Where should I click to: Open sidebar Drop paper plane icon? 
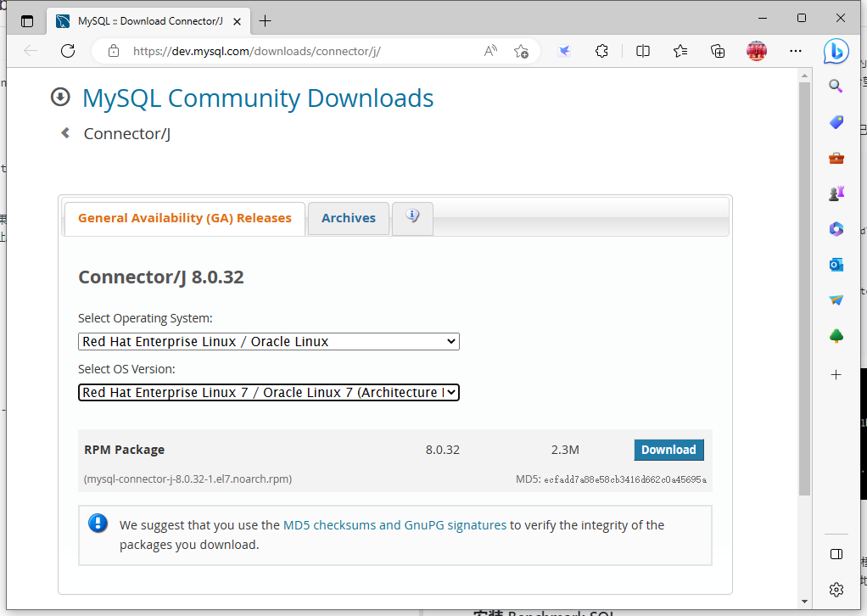tap(836, 300)
